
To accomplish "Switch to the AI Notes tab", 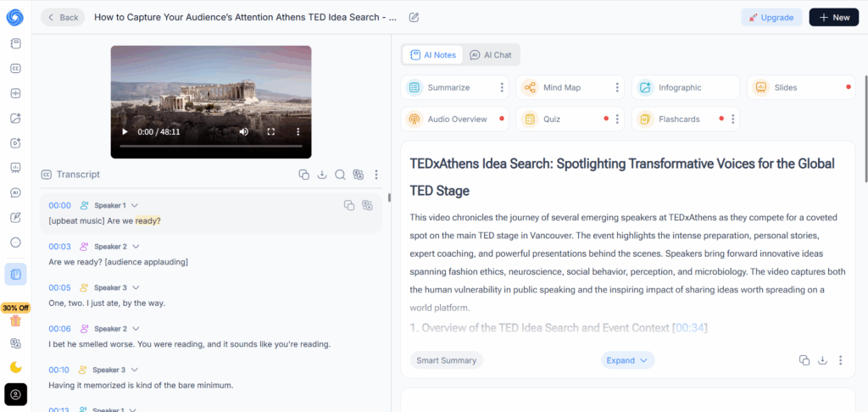I will [x=433, y=55].
